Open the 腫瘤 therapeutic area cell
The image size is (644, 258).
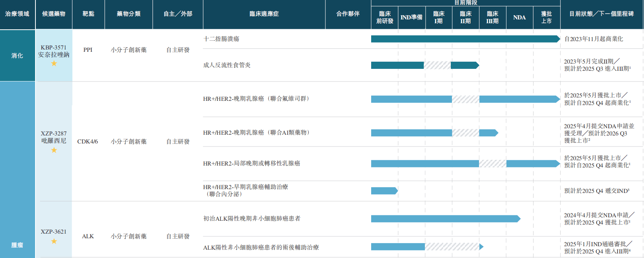[17, 245]
